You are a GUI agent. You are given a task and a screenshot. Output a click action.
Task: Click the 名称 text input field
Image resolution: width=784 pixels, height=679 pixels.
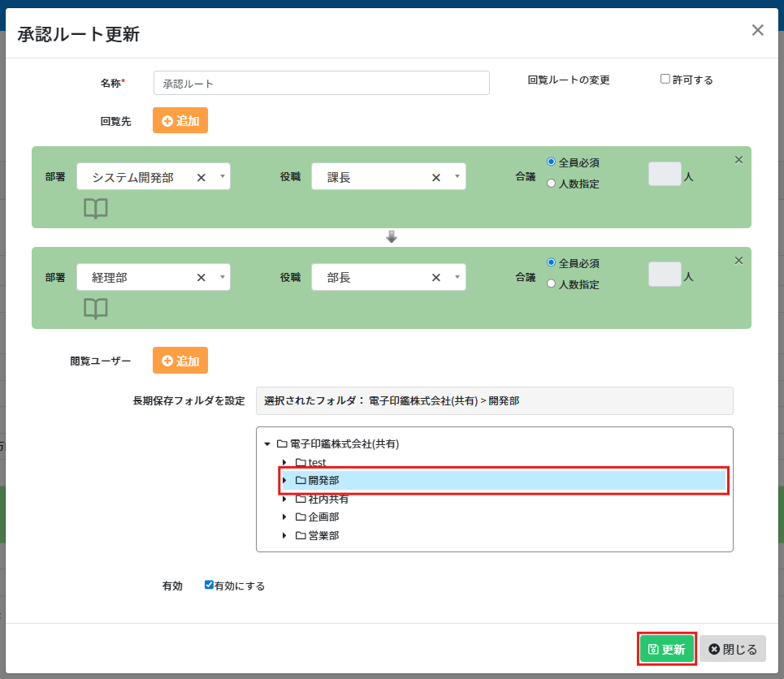tap(321, 83)
